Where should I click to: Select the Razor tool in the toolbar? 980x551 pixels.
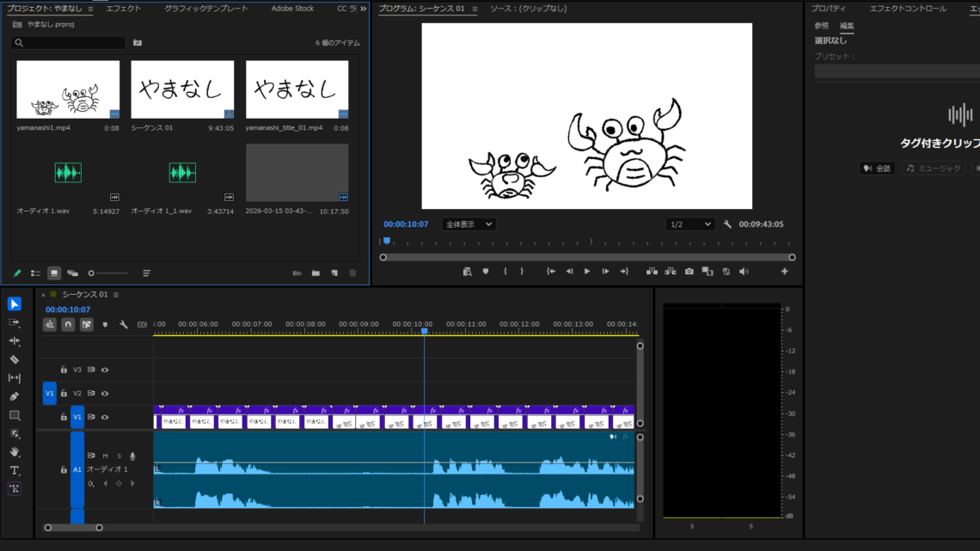click(x=15, y=359)
